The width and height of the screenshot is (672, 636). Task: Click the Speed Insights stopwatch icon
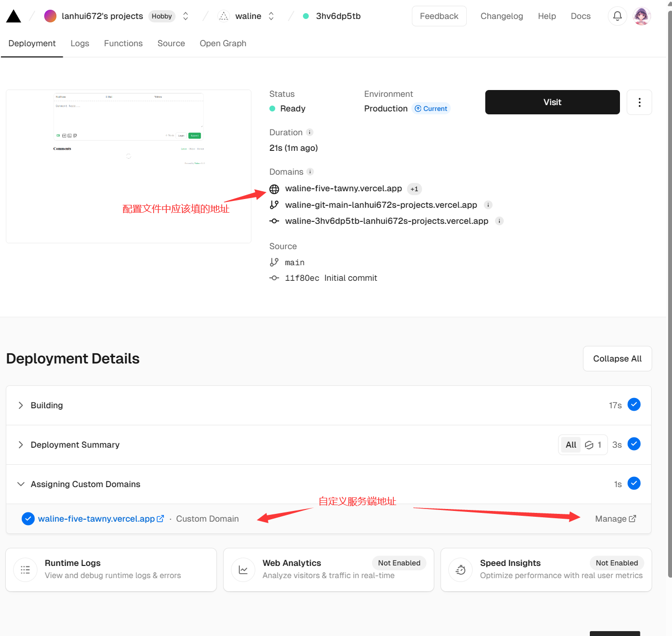click(460, 570)
